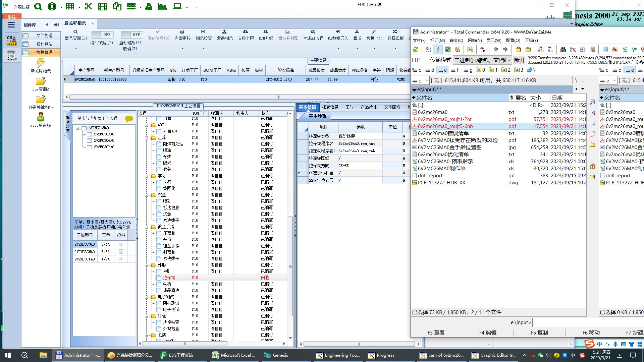Viewport: 644px width, 362px height.
Task: Toggle checkbox of 2V2MC3CGA0 tree node
Action: tap(90, 140)
